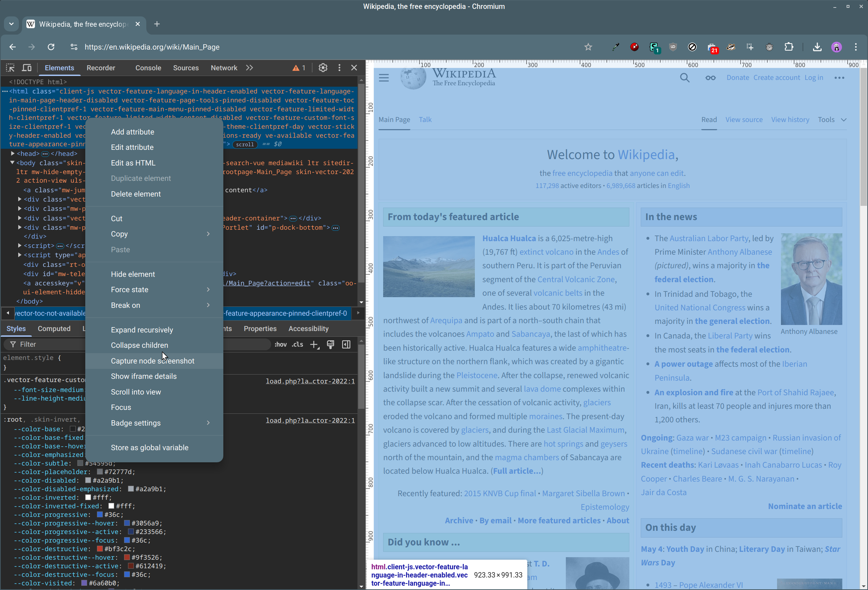
Task: Click the Create account link
Action: [x=776, y=77]
